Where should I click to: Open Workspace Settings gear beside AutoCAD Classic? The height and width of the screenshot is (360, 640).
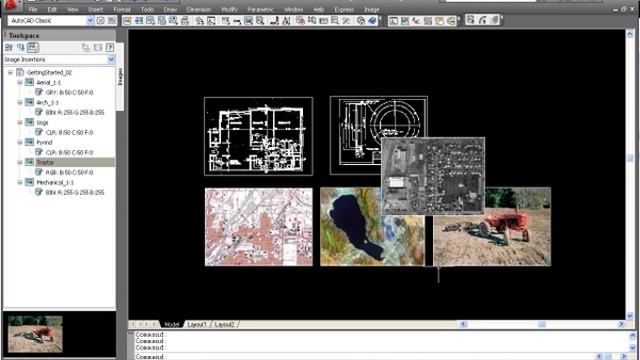click(x=101, y=20)
